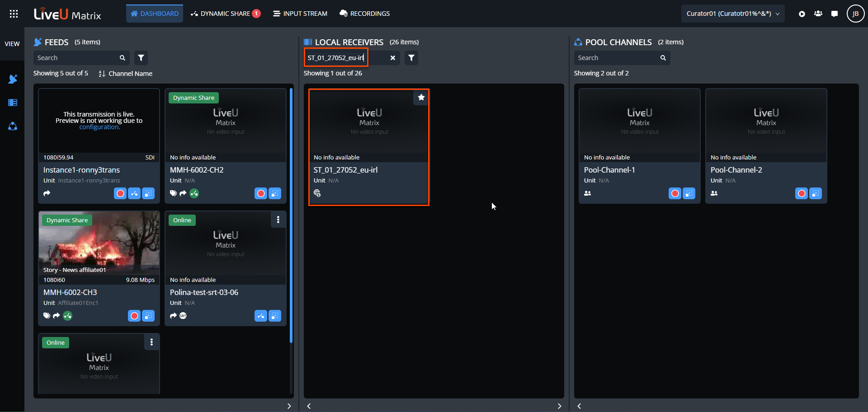Screen dimensions: 868x412
Task: Click right chevron under Local Receivers panel
Action: pos(559,406)
